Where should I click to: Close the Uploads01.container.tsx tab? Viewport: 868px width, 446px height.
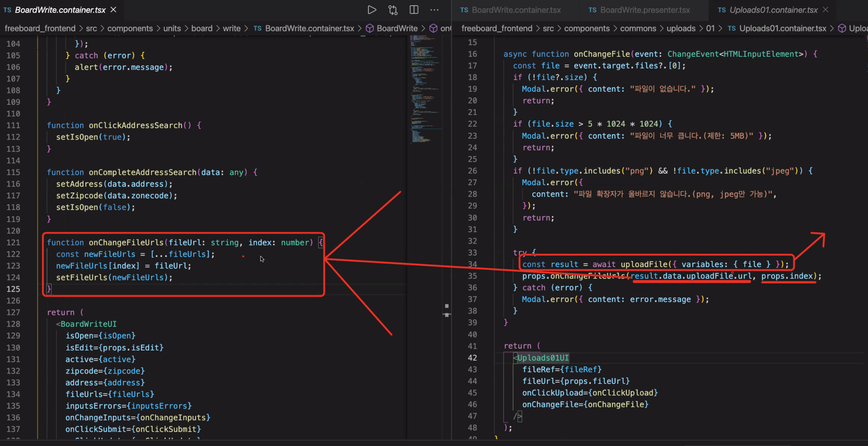826,10
